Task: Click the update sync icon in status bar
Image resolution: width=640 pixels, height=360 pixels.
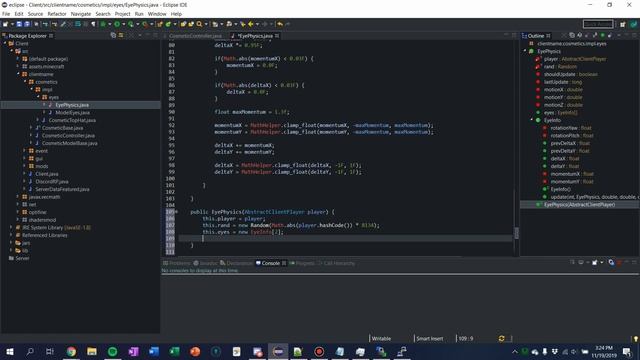Action: [x=502, y=338]
